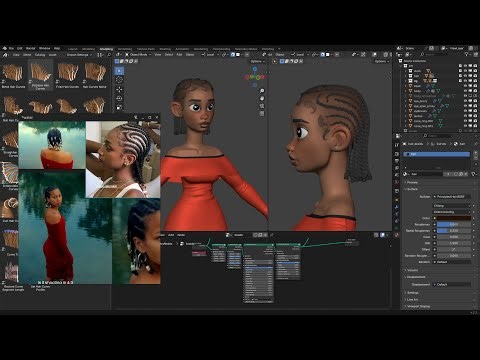Switch to the Layout workspace tab
Image resolution: width=480 pixels, height=360 pixels.
[73, 49]
